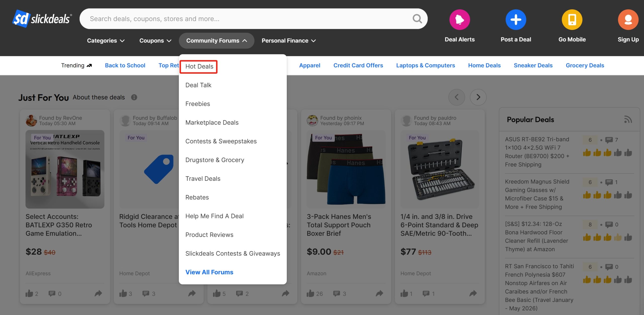Open comments on BATLEXP G350 deal
The image size is (644, 315).
coord(52,293)
